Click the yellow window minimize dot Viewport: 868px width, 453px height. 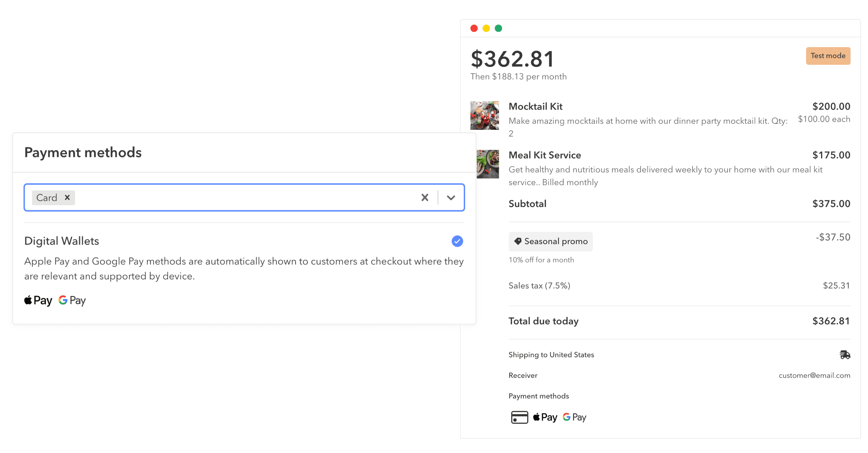pos(486,28)
